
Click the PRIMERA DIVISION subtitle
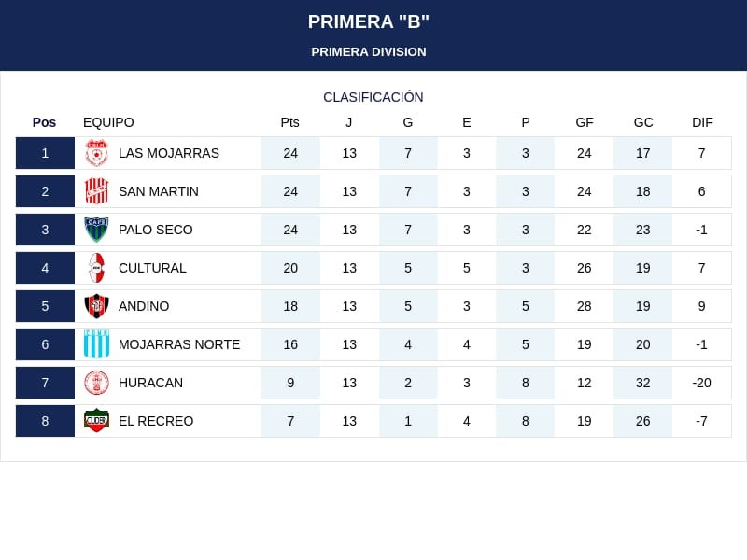coord(369,52)
